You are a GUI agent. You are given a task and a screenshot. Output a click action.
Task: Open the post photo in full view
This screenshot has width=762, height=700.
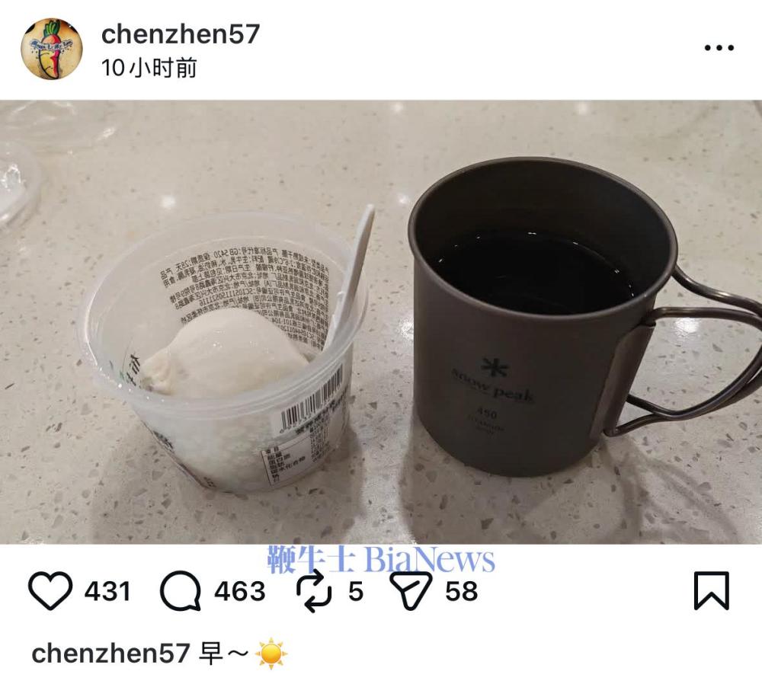click(x=381, y=322)
